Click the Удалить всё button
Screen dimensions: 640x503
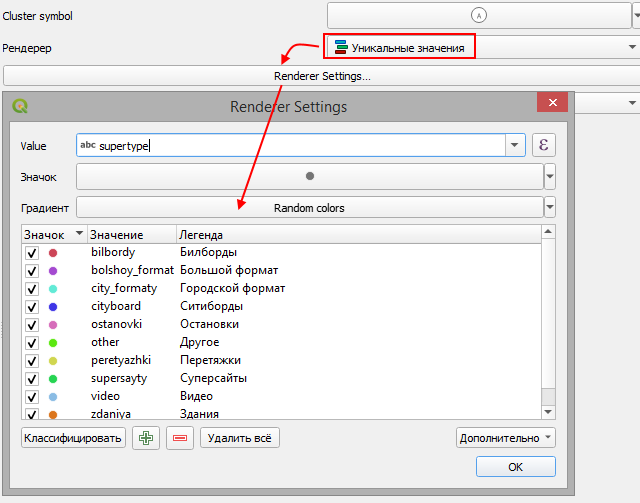click(x=239, y=438)
